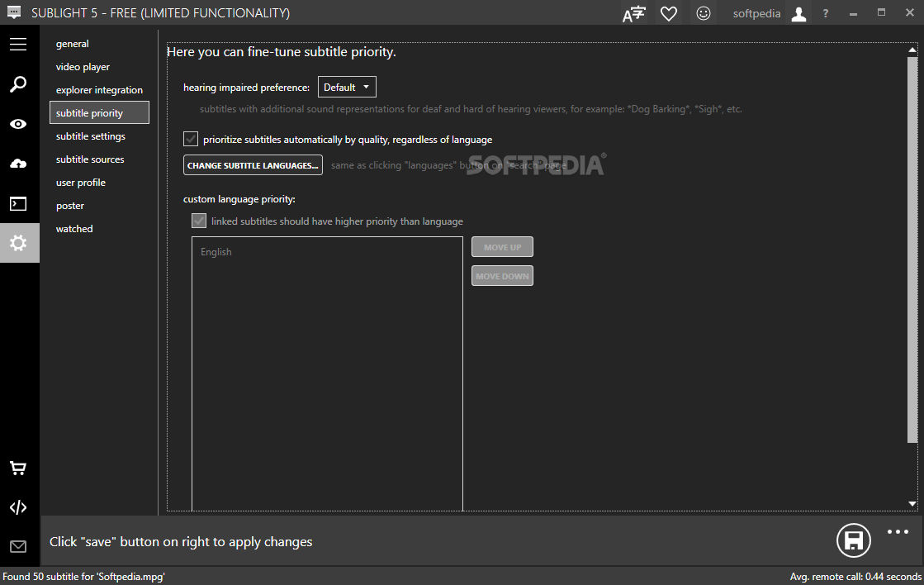Viewport: 924px width, 585px height.
Task: Open the hamburger menu in sidebar
Action: pos(18,45)
